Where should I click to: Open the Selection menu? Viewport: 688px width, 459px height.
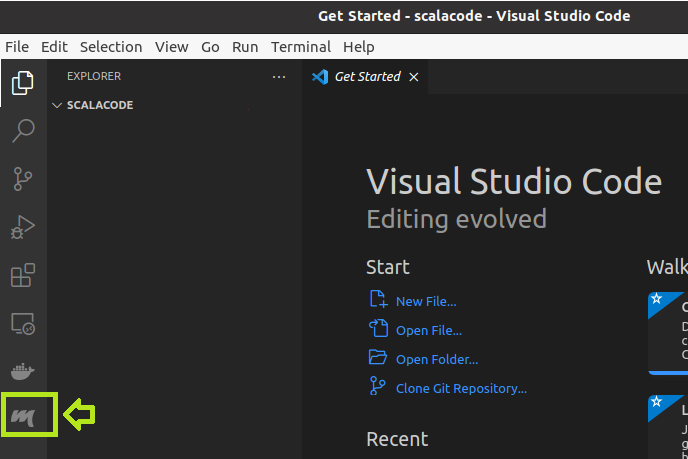pyautogui.click(x=111, y=47)
